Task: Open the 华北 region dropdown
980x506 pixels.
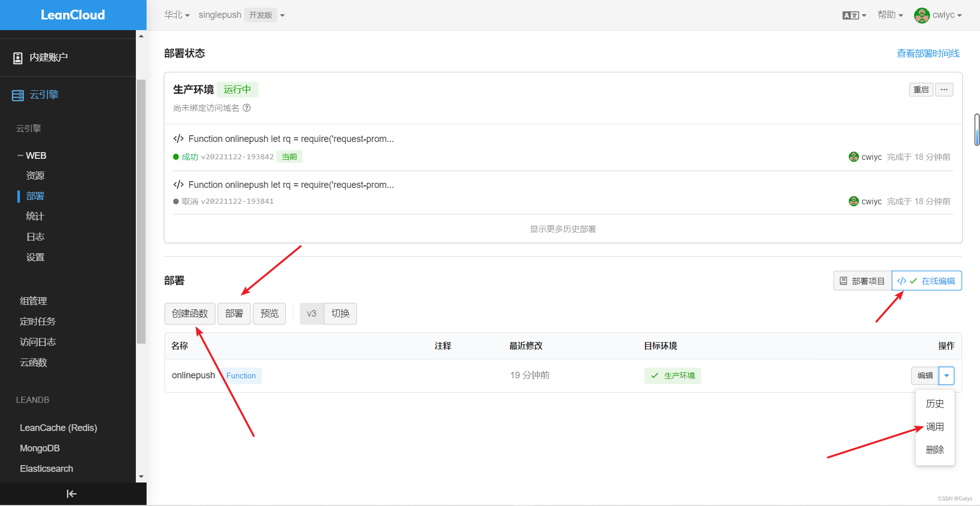Action: 177,15
